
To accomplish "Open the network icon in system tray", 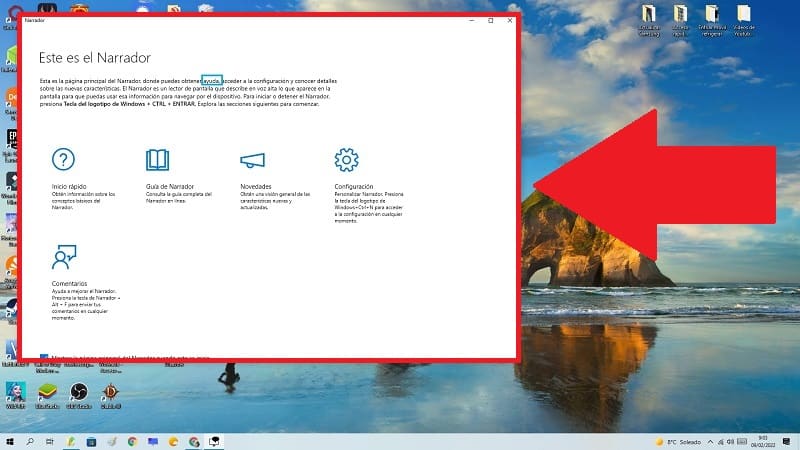I will 720,442.
